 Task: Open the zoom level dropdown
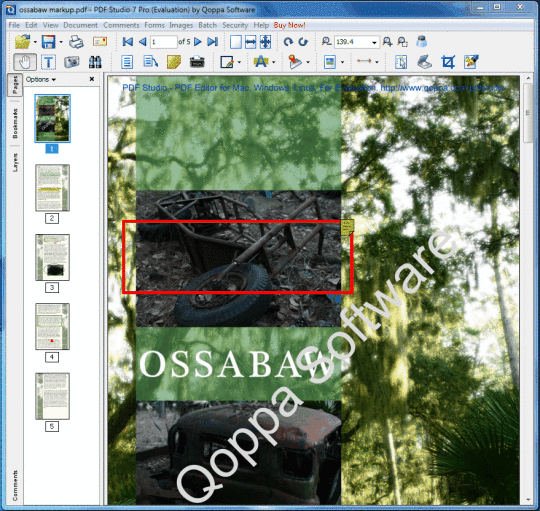[x=374, y=42]
